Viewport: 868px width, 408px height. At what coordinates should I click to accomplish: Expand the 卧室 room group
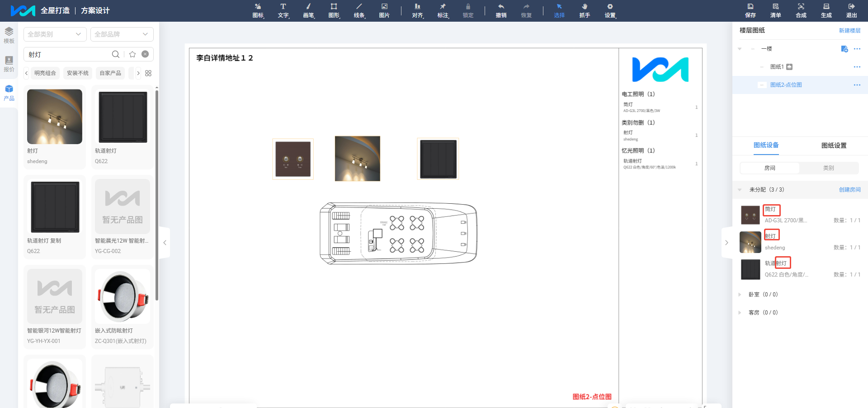pos(740,295)
